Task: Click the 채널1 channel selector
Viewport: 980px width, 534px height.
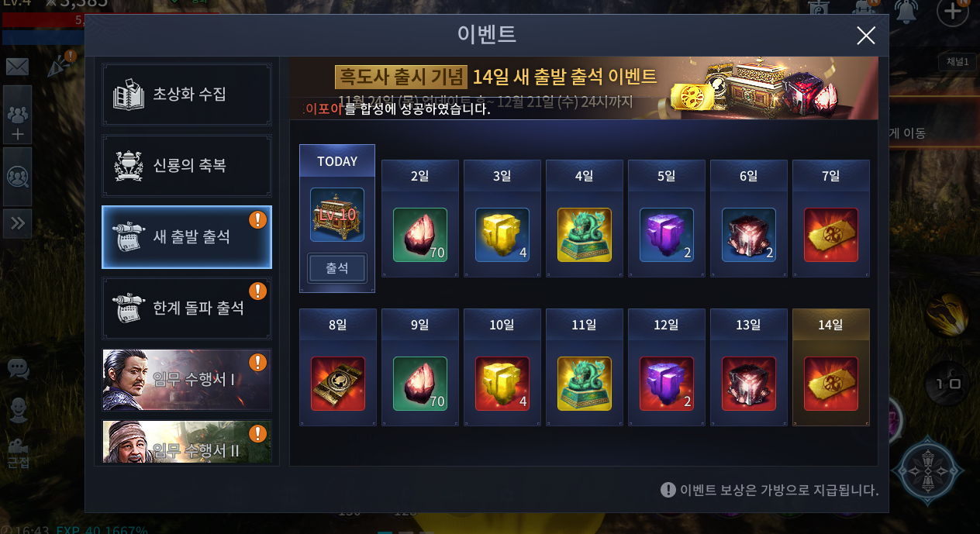Action: pos(958,61)
